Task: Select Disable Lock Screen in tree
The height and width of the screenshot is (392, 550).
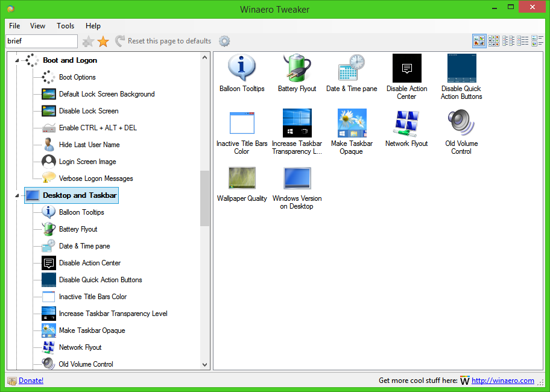Action: coord(89,111)
